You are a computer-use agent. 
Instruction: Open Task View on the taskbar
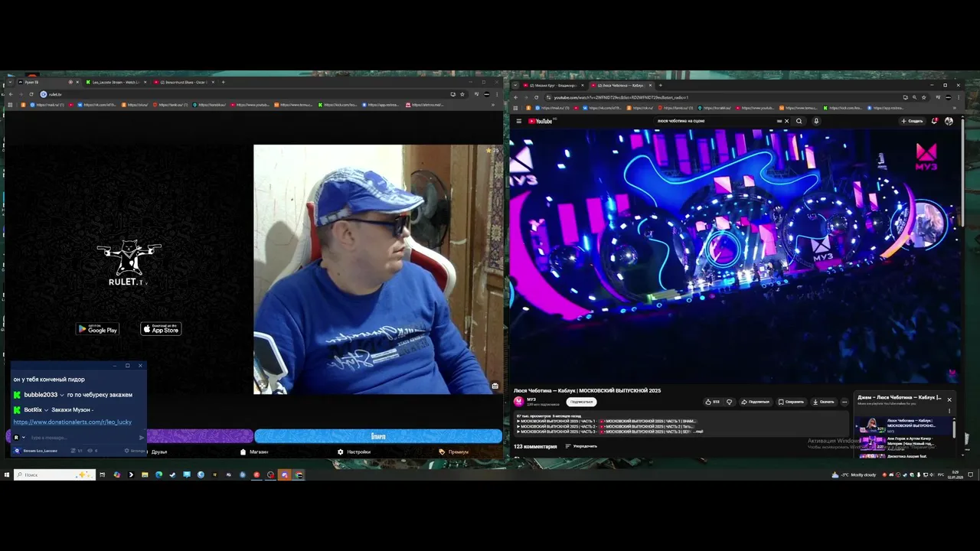(102, 474)
